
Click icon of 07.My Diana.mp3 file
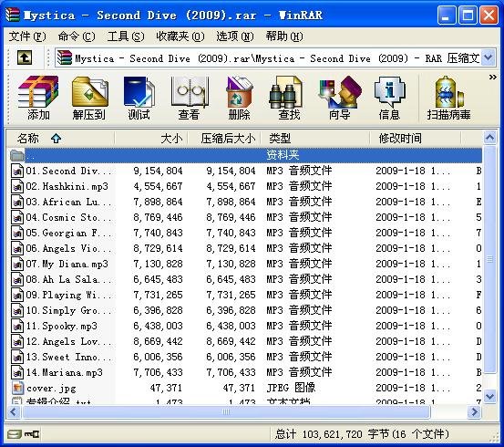tap(17, 264)
